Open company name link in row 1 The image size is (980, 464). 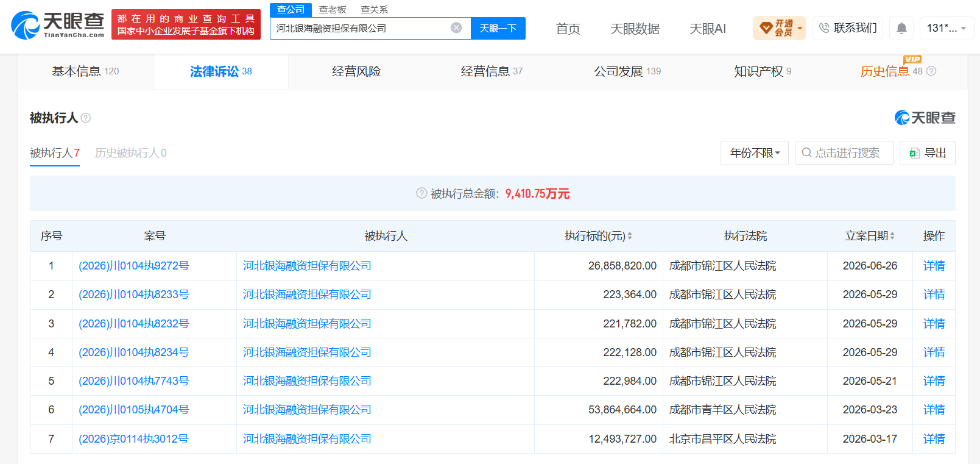click(307, 266)
